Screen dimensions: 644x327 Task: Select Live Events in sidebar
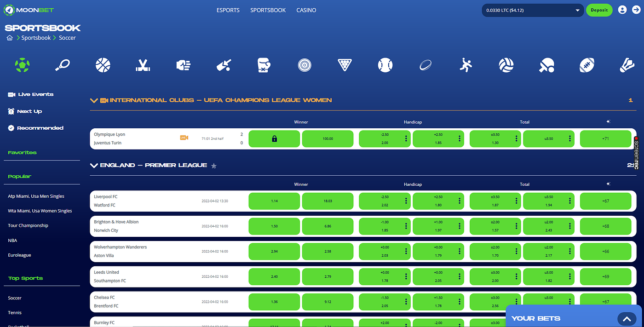coord(31,94)
